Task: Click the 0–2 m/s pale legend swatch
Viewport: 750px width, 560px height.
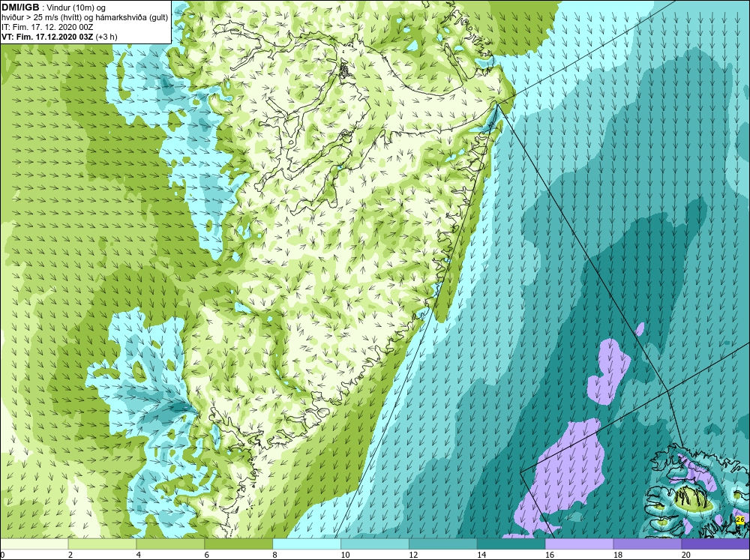Action: 34,544
